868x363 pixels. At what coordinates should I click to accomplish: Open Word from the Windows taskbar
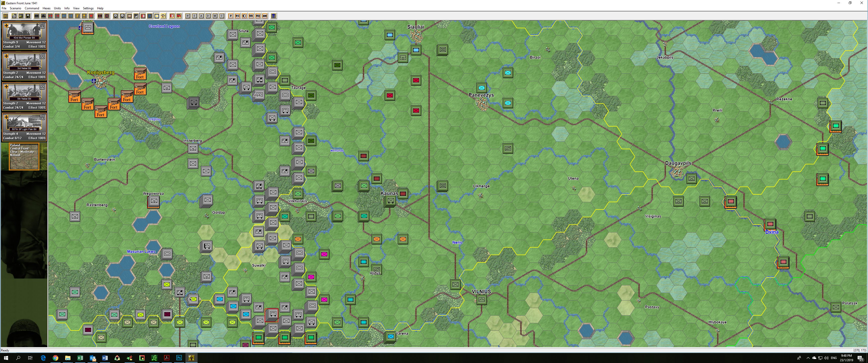(x=105, y=358)
